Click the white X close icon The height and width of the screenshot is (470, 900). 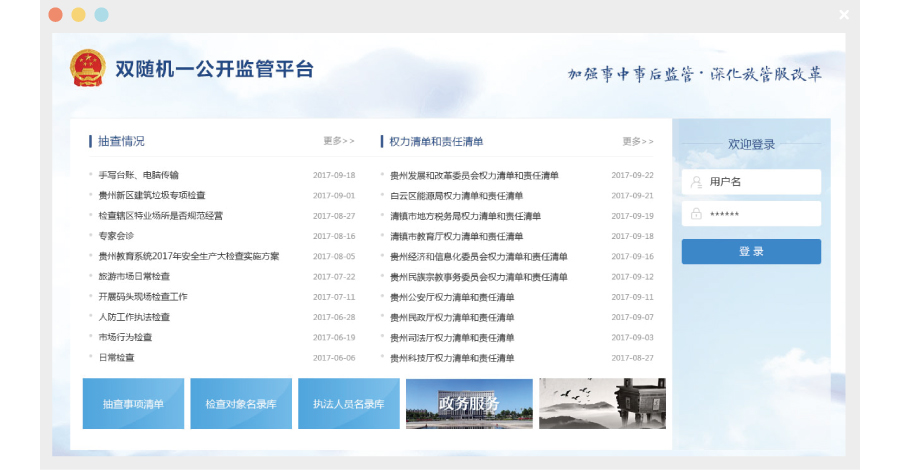[844, 15]
